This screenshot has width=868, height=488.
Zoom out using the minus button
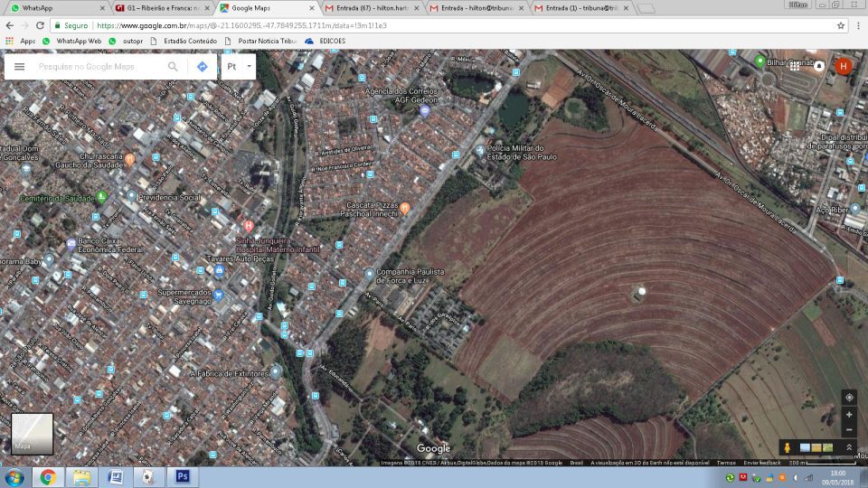pyautogui.click(x=848, y=429)
